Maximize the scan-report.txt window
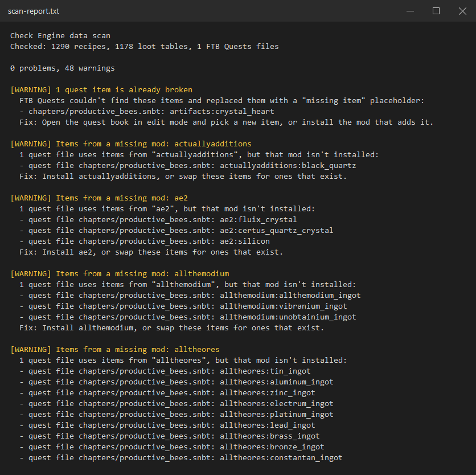The height and width of the screenshot is (475, 476). pos(436,11)
